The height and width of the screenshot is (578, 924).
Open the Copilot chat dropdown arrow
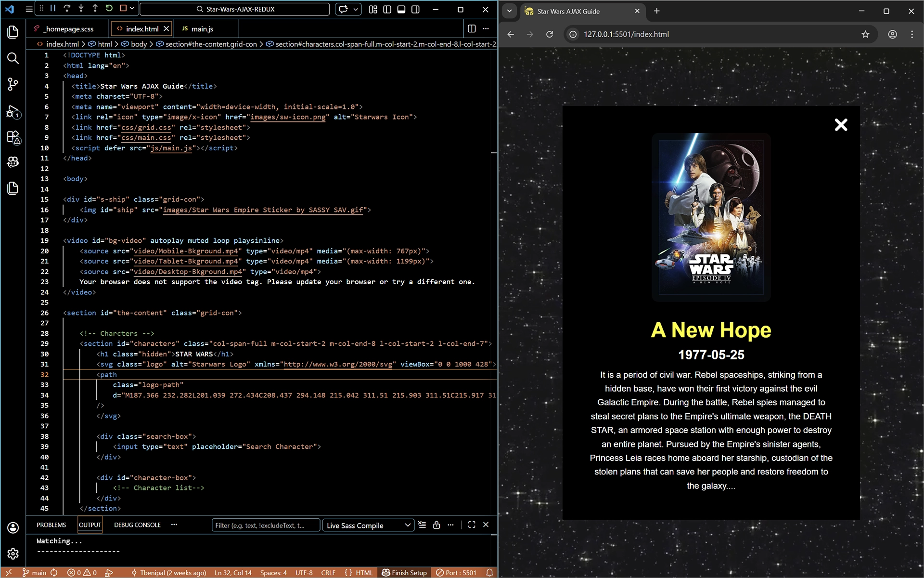356,9
